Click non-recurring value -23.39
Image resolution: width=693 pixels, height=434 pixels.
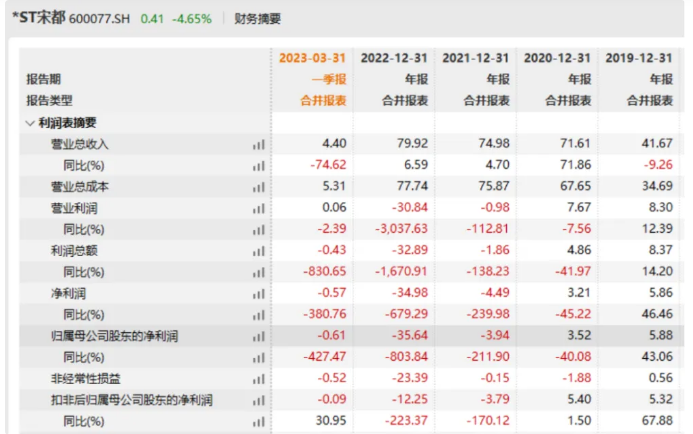(409, 378)
